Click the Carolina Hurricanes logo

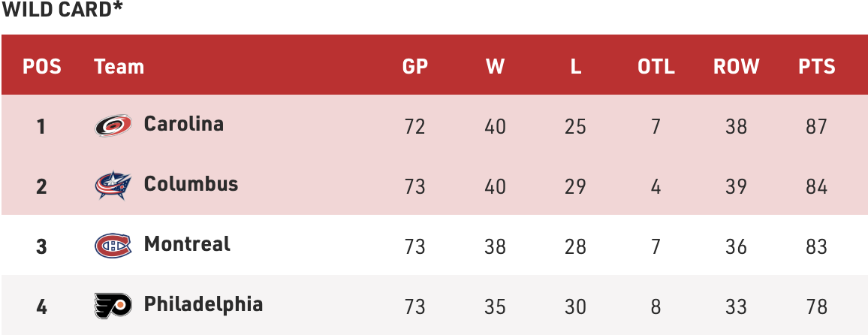coord(113,125)
